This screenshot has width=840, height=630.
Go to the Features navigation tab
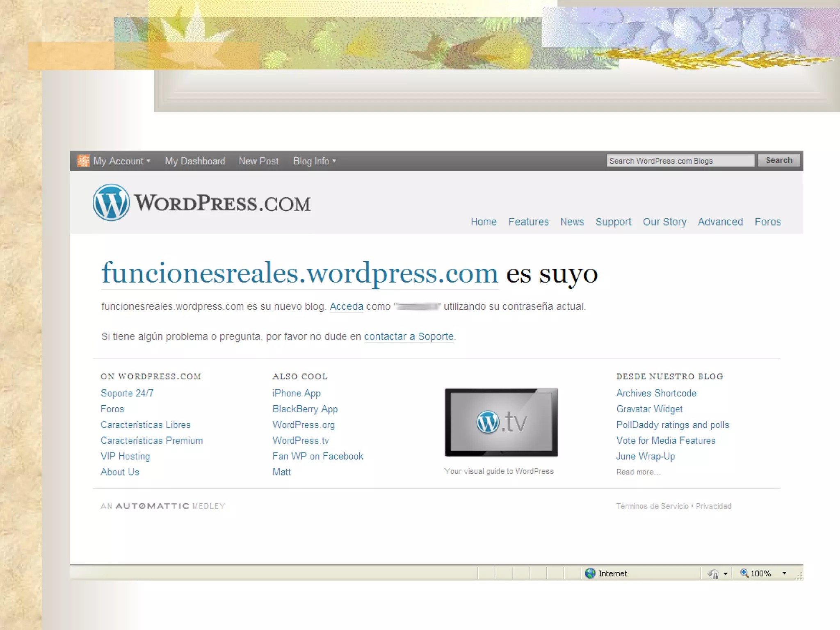coord(528,222)
